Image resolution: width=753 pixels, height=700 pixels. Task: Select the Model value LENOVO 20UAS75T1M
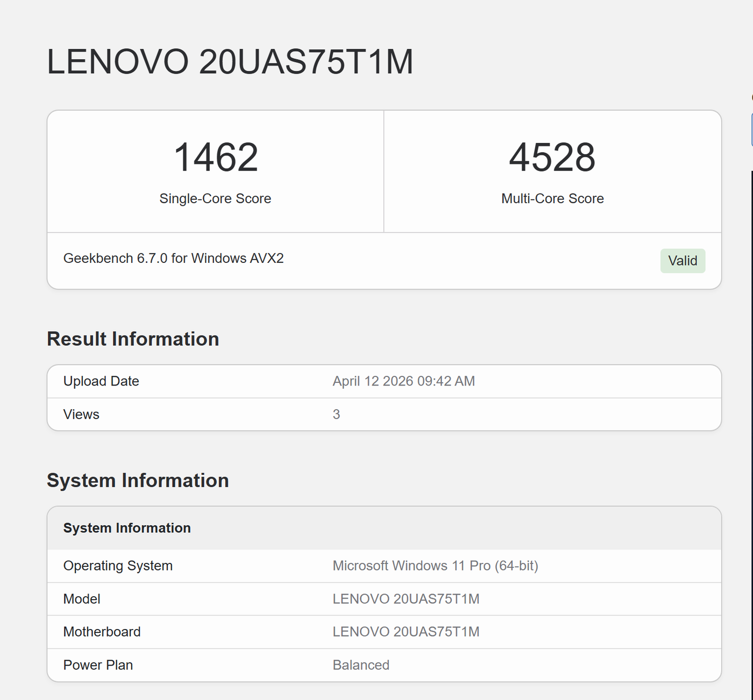pos(406,599)
